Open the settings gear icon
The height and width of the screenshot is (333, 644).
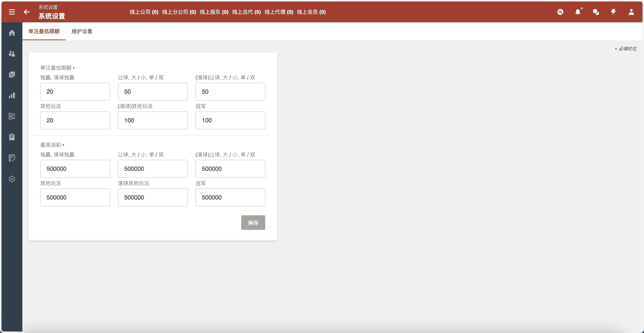12,179
